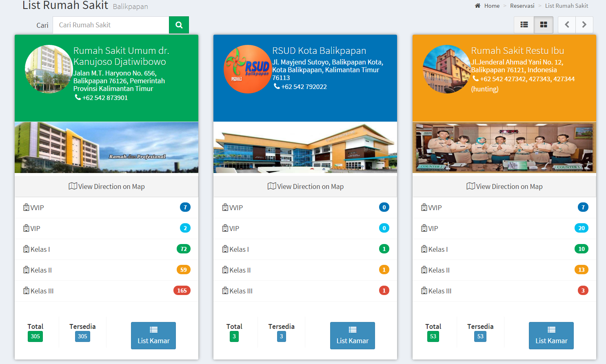Image resolution: width=606 pixels, height=364 pixels.
Task: Select Kelas III row in Kanujoso card
Action: (107, 291)
